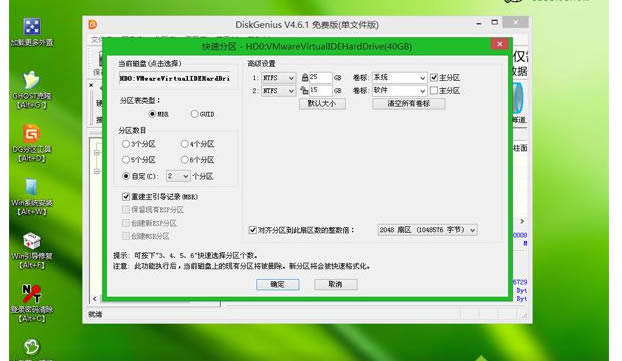Image resolution: width=622 pixels, height=361 pixels.
Task: Open partition 2 file system dropdown
Action: (278, 91)
